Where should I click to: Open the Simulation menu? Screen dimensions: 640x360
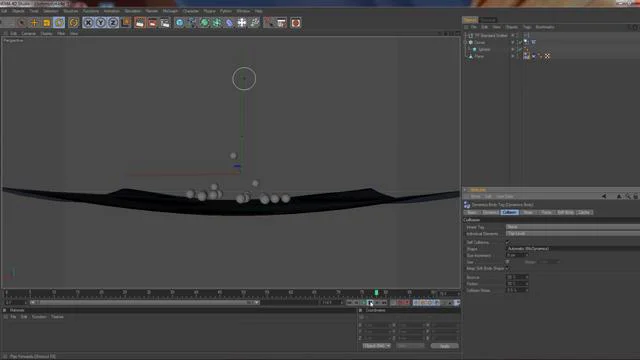pyautogui.click(x=133, y=11)
